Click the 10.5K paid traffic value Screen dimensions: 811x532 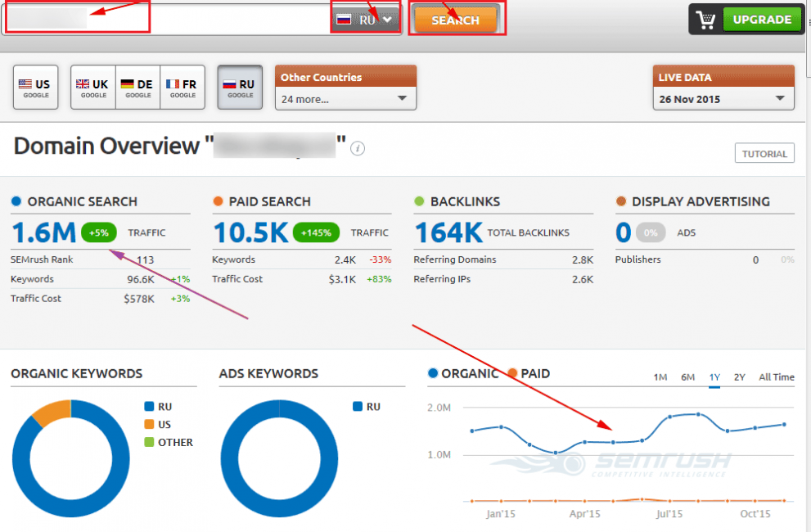pos(251,232)
